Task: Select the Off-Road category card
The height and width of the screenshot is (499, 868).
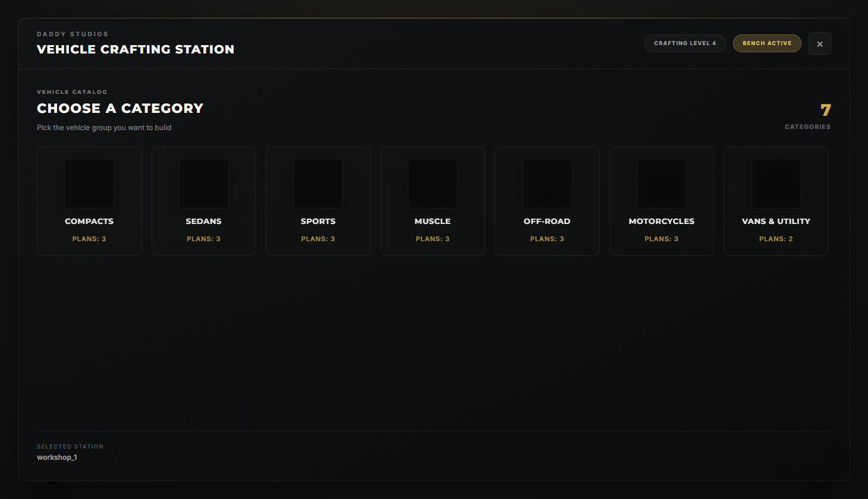Action: click(547, 201)
